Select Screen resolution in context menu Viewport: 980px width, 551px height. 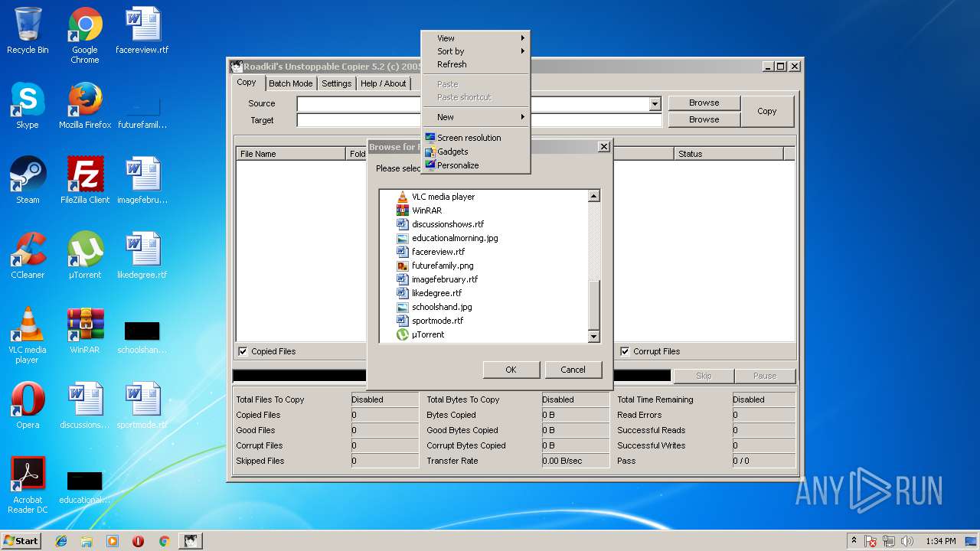[475, 138]
